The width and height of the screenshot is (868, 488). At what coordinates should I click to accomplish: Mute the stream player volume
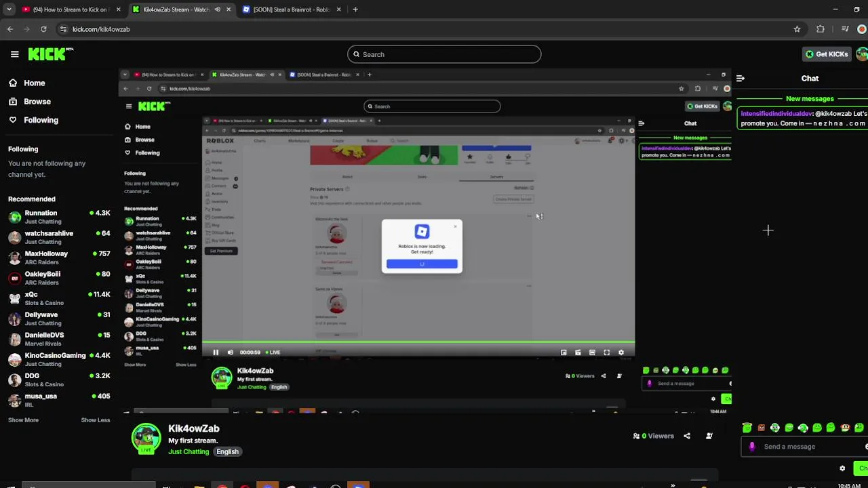pos(230,352)
